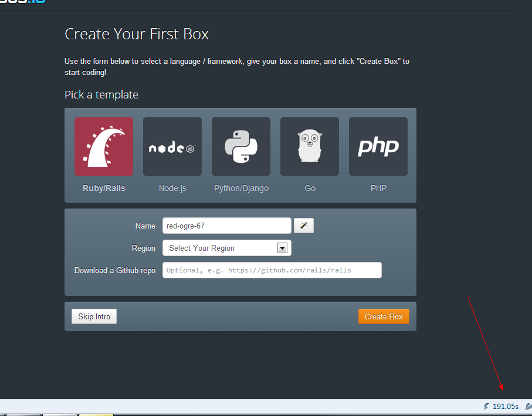The image size is (532, 416).
Task: Click the Region field label
Action: coord(144,248)
